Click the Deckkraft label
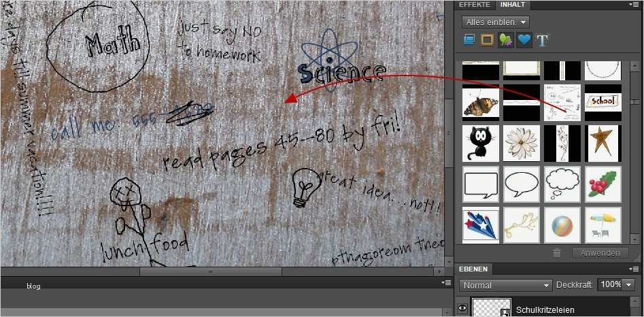This screenshot has height=317, width=644. click(x=575, y=284)
